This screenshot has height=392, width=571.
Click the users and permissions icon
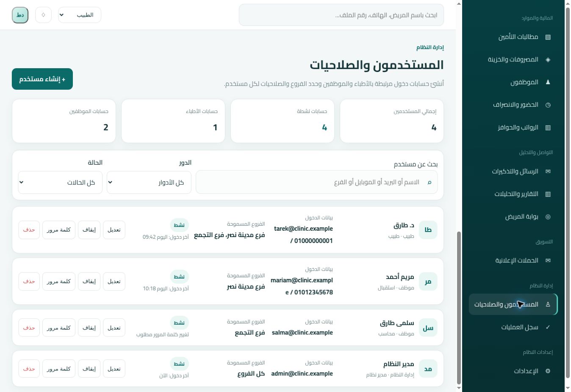pyautogui.click(x=548, y=304)
